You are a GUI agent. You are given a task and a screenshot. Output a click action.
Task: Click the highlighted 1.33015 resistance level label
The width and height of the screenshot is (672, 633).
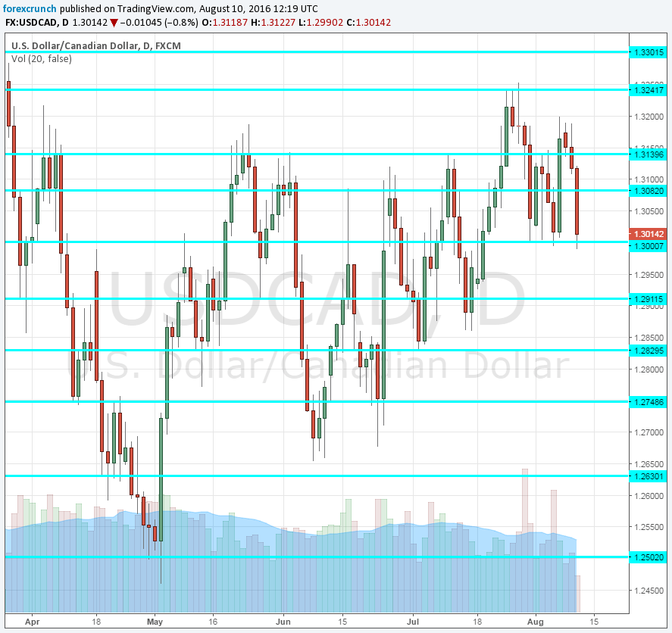pos(648,53)
